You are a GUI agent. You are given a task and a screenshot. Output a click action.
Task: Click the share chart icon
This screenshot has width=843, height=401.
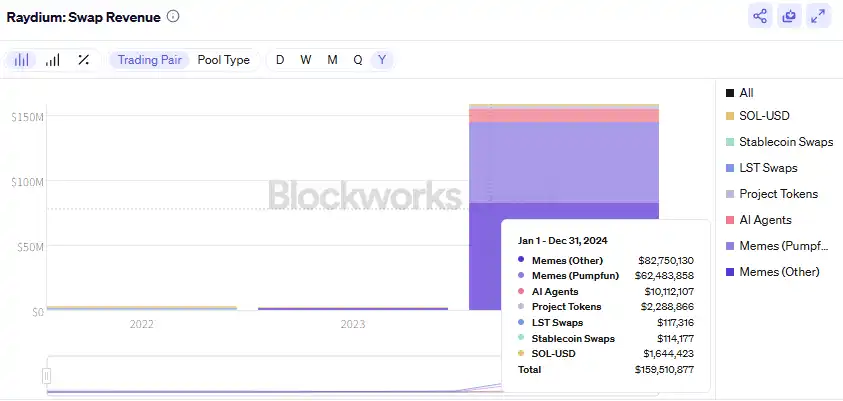[760, 16]
